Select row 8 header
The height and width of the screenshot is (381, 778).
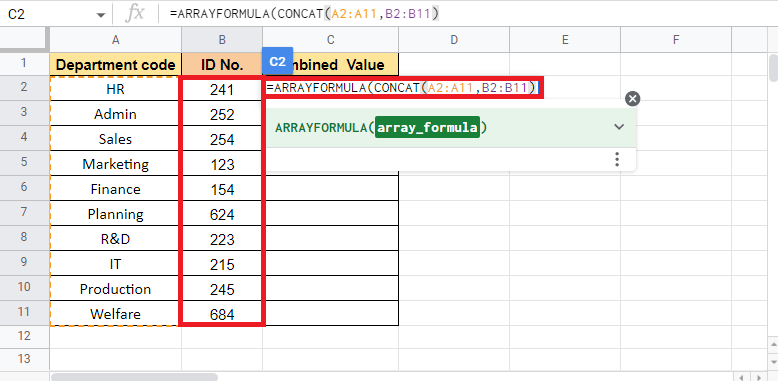[x=24, y=238]
